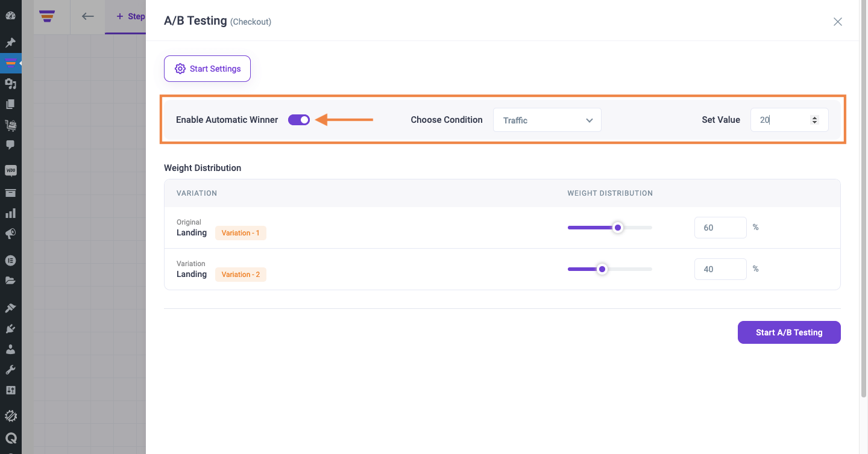Open the Products archive box sidebar icon
Viewport: 868px width, 454px height.
click(x=10, y=193)
